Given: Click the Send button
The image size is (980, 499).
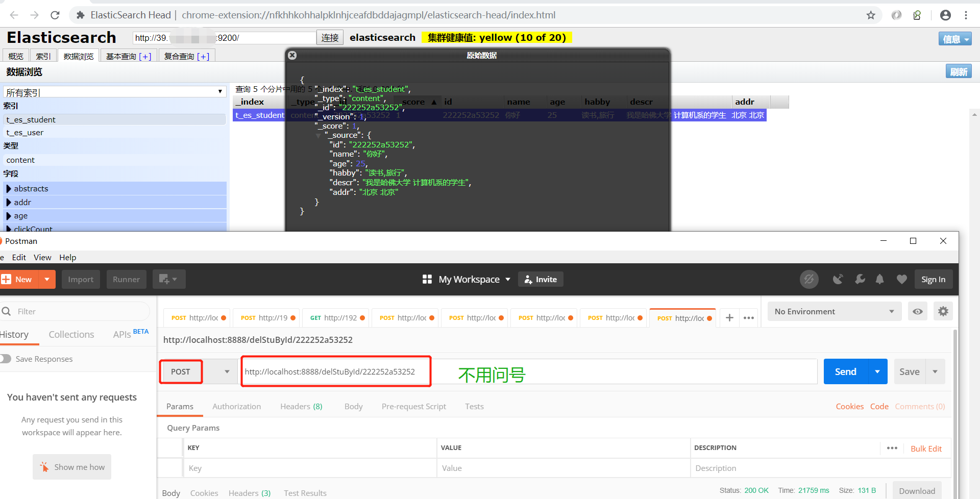Looking at the screenshot, I should pyautogui.click(x=846, y=371).
